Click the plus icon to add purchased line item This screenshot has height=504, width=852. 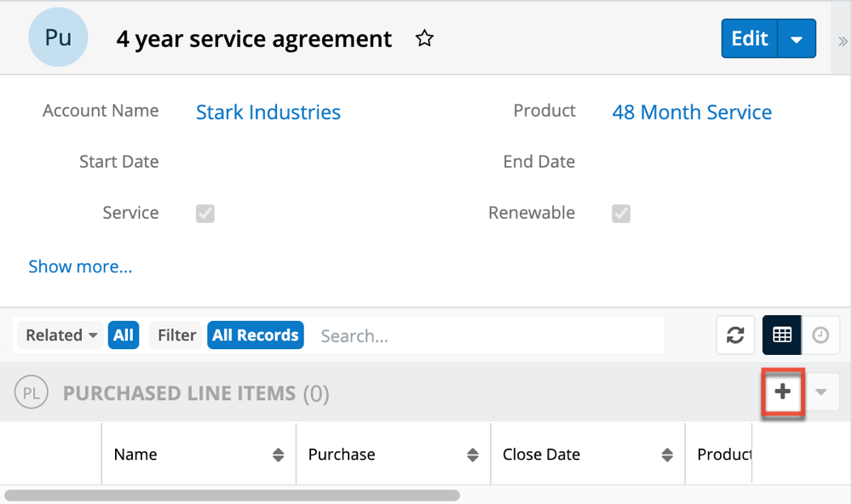pyautogui.click(x=782, y=392)
